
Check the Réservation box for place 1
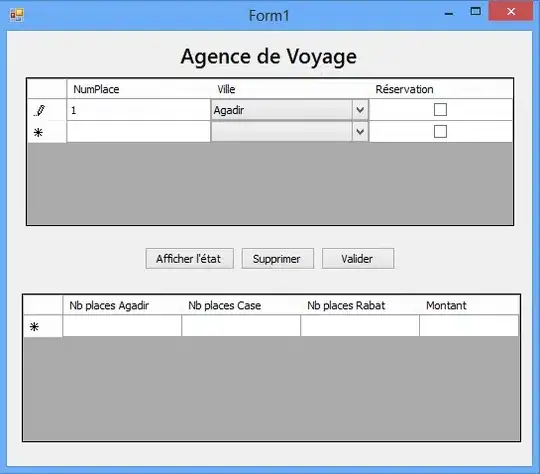440,110
